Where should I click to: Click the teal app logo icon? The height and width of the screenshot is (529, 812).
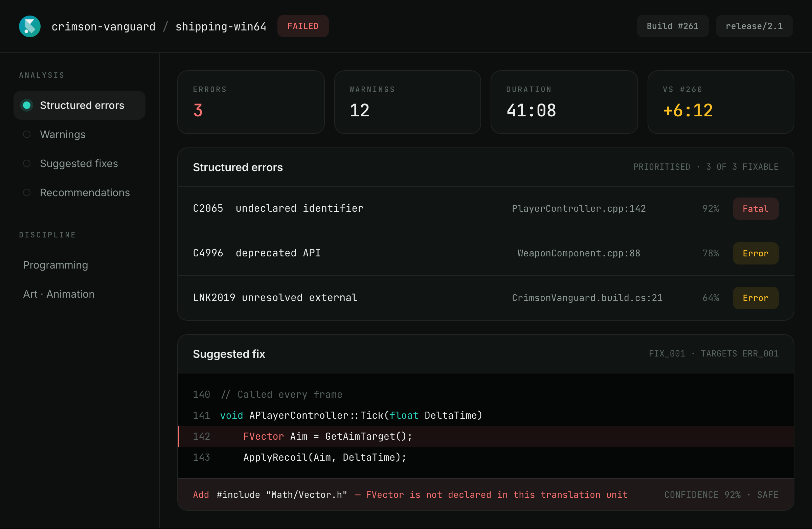click(x=30, y=26)
